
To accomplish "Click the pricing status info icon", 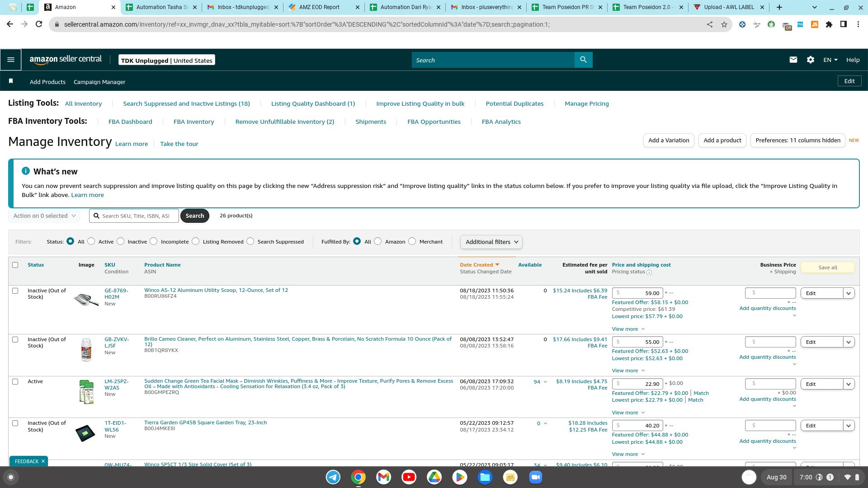I will (x=649, y=272).
